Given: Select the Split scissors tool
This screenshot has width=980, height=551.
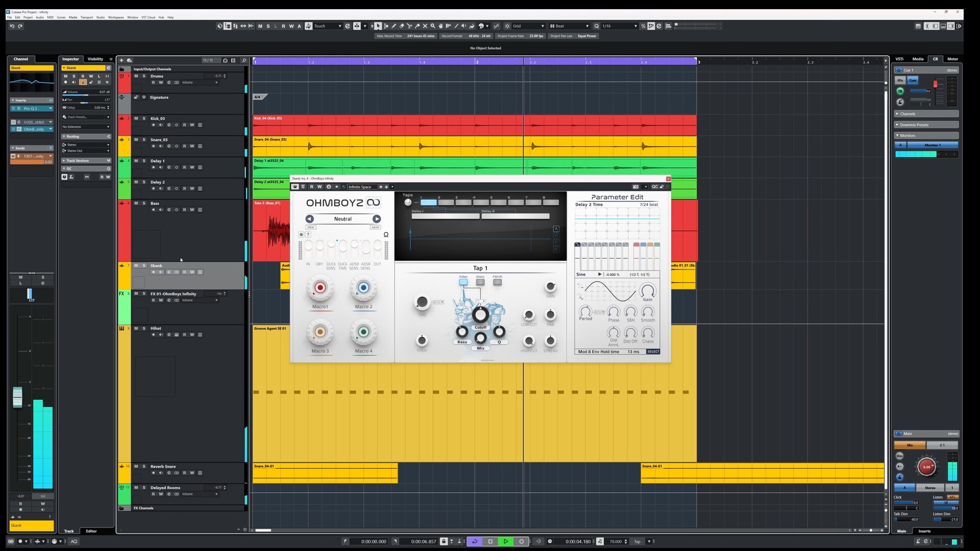Looking at the screenshot, I should click(409, 26).
